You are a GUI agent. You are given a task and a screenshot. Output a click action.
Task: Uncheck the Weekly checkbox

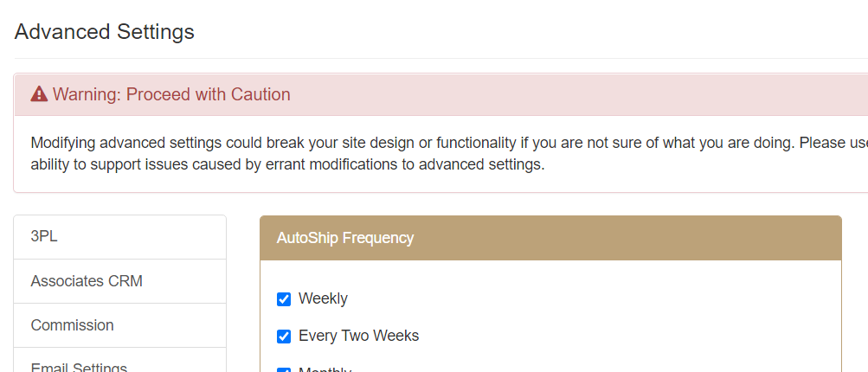click(x=284, y=299)
